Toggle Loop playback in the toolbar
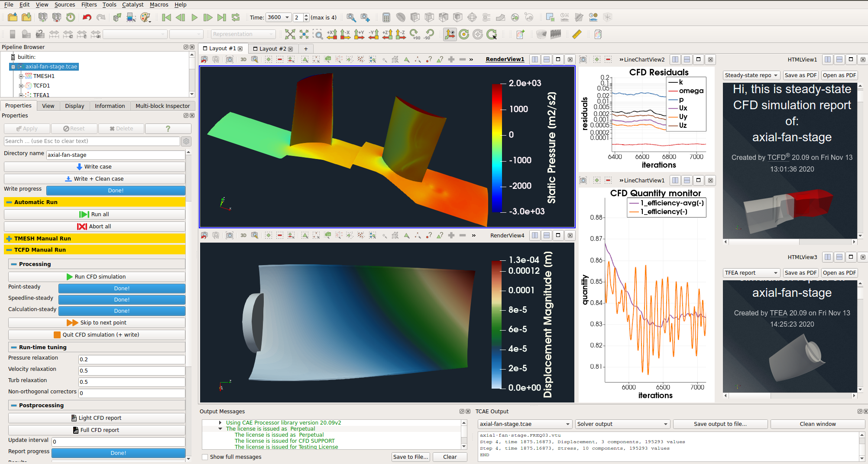 point(236,17)
